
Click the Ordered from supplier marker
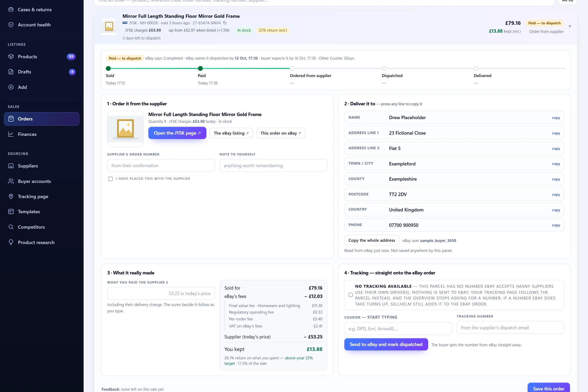tap(292, 68)
